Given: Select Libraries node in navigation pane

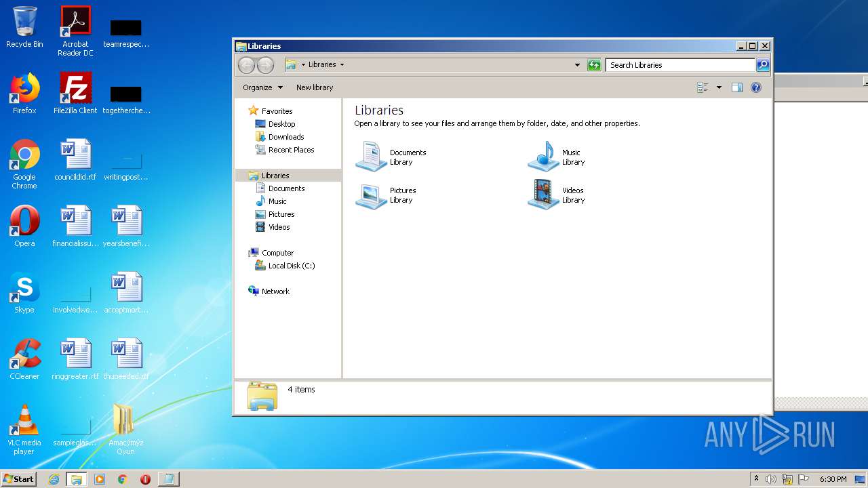Looking at the screenshot, I should coord(288,176).
